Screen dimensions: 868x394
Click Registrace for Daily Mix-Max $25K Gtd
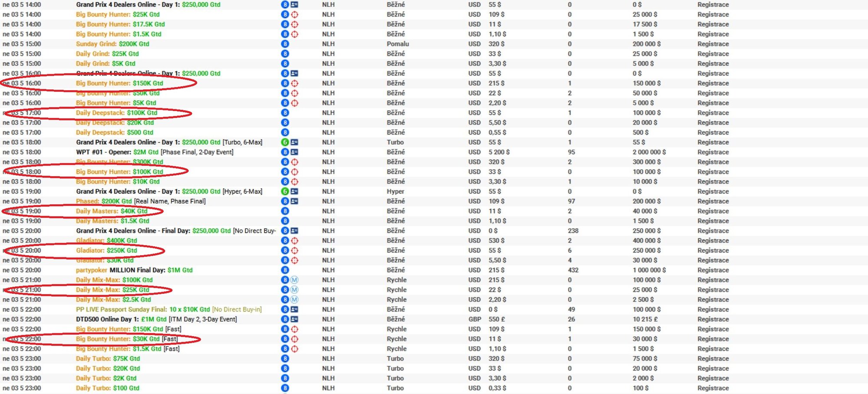pos(713,290)
